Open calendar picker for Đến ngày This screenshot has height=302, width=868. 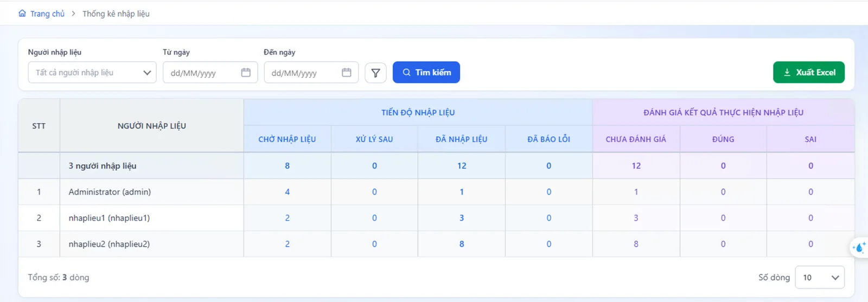click(x=347, y=73)
